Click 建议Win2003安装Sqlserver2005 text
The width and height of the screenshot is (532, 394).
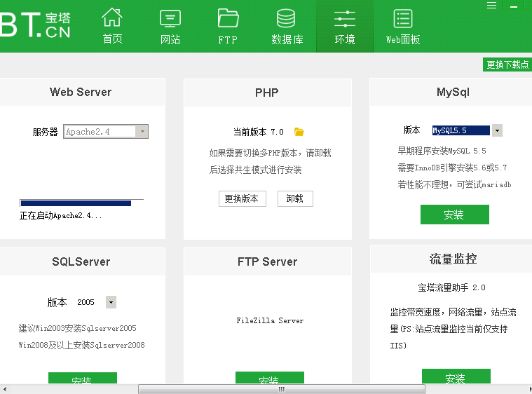click(x=77, y=328)
